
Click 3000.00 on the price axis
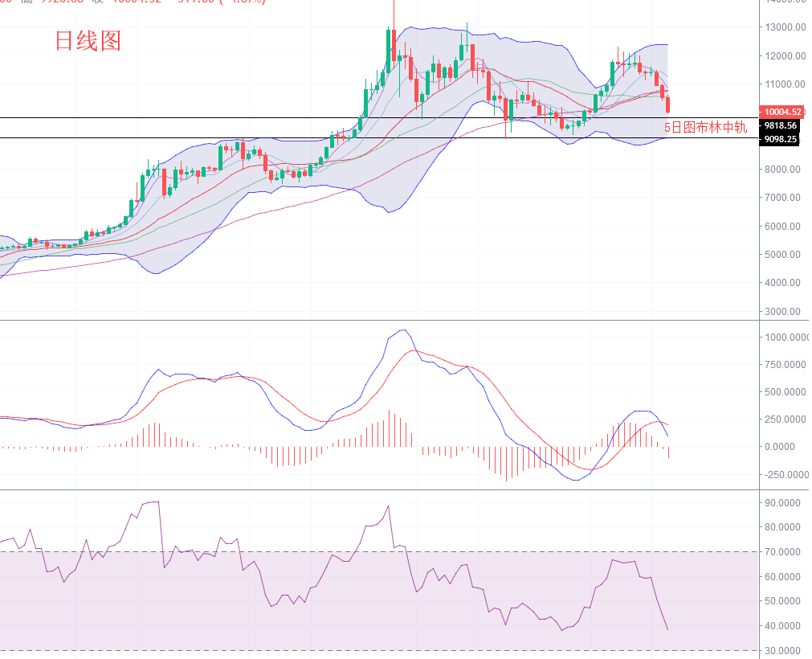(782, 312)
